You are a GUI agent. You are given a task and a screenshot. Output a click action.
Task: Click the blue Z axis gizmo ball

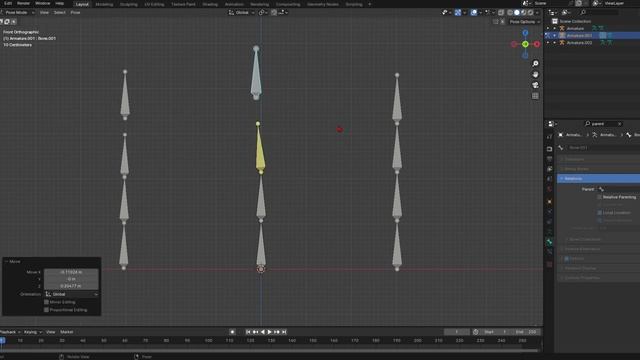click(x=525, y=33)
